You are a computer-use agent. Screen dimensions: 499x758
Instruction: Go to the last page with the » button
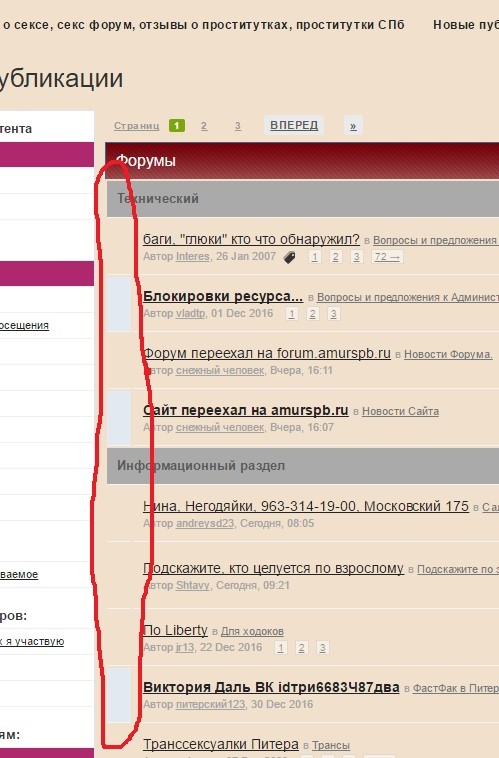353,126
